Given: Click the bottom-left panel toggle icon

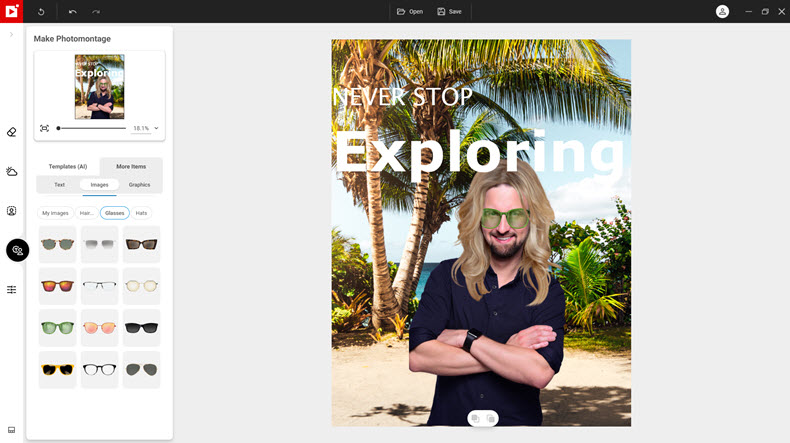Looking at the screenshot, I should click(12, 430).
